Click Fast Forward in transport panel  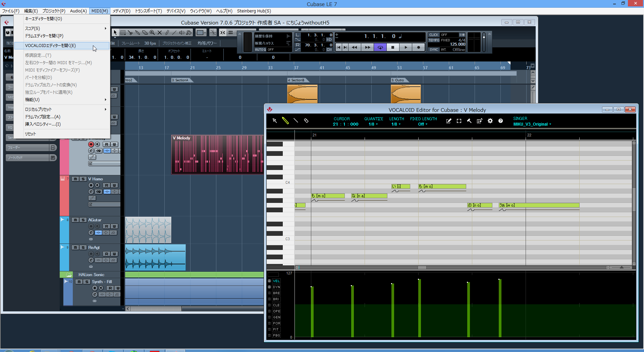coord(368,47)
